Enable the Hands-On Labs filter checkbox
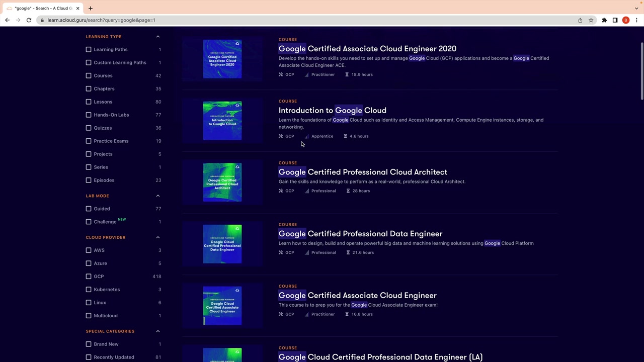This screenshot has height=362, width=644. click(x=89, y=115)
